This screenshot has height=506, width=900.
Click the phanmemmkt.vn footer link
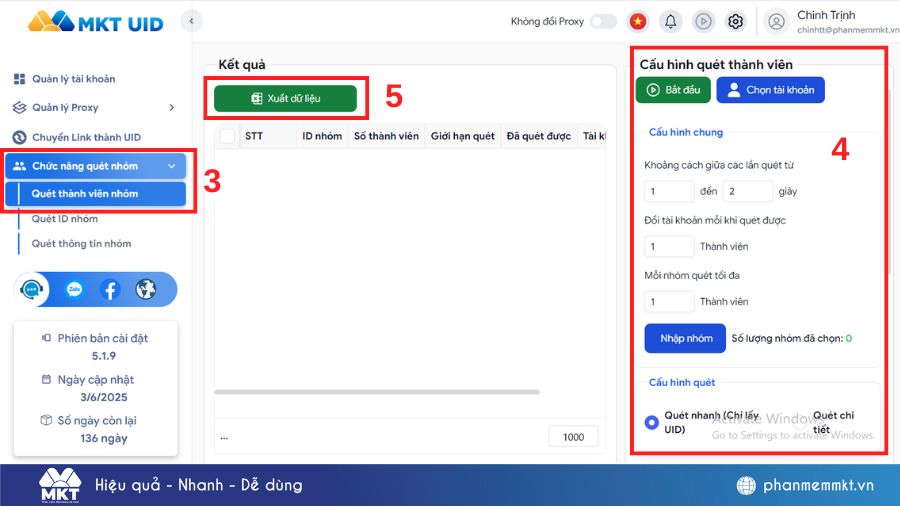(x=818, y=485)
